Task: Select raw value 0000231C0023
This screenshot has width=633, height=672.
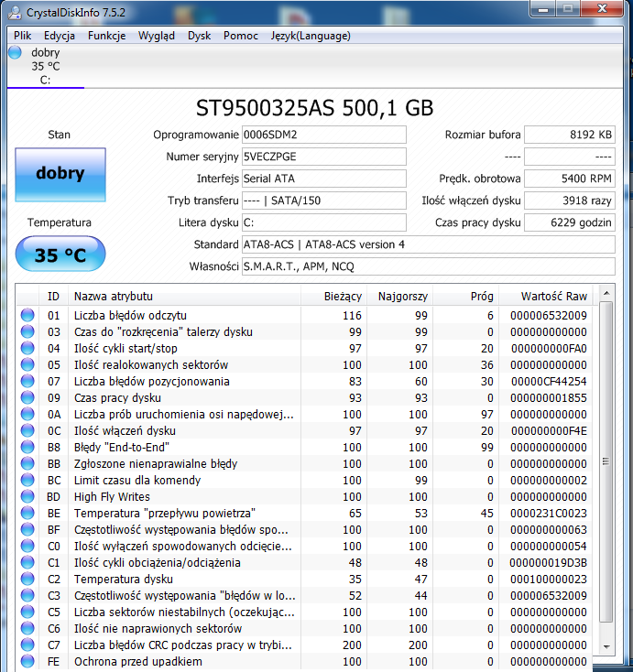Action: point(549,514)
